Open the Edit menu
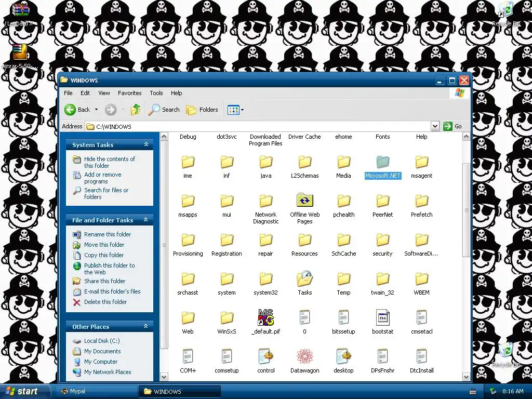The height and width of the screenshot is (399, 532). point(85,93)
